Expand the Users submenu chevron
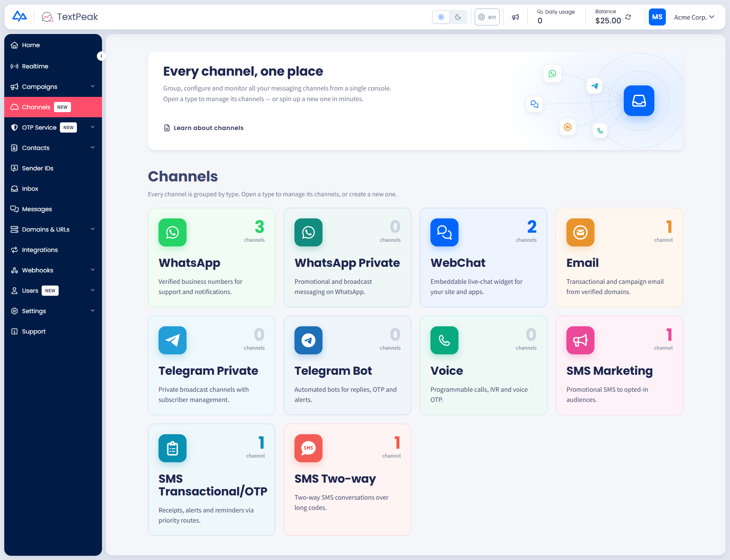This screenshot has height=560, width=730. 93,290
